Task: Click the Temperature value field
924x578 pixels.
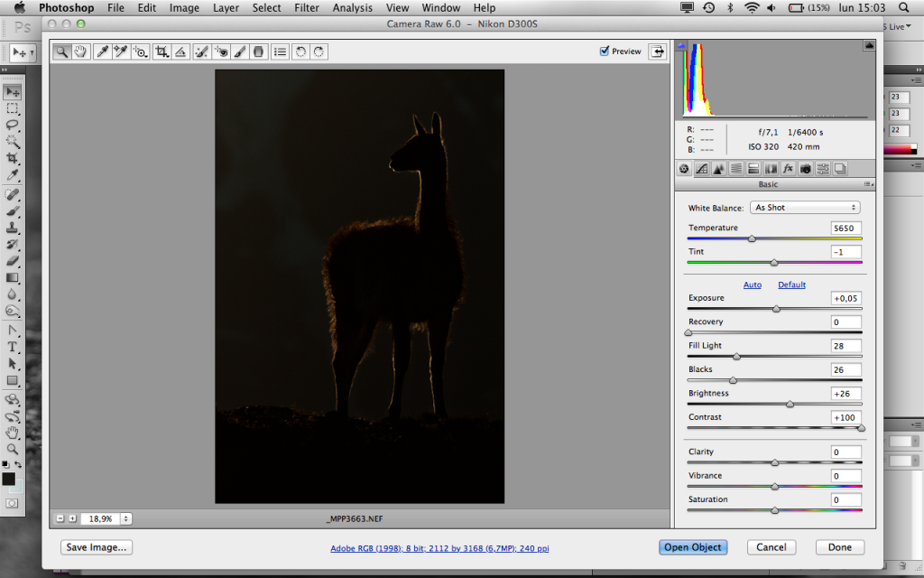Action: [845, 228]
